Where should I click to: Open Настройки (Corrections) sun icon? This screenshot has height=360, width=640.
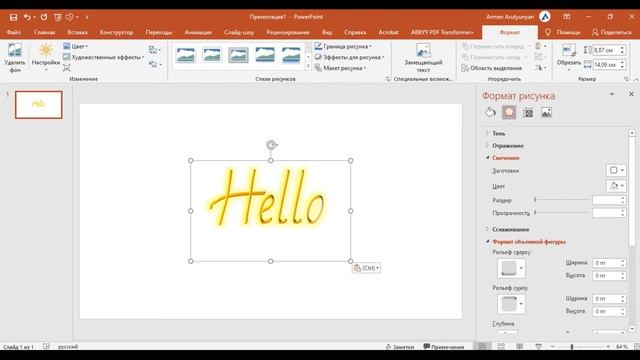click(x=46, y=56)
